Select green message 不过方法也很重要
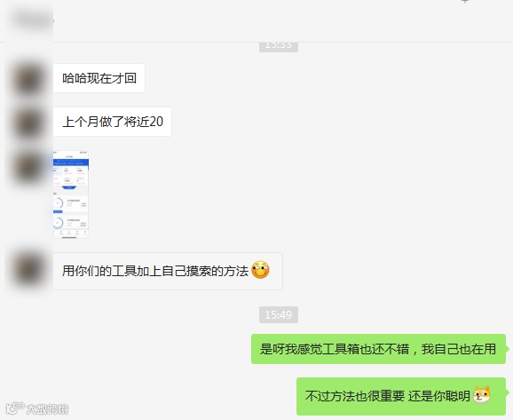The height and width of the screenshot is (420, 513). (401, 396)
